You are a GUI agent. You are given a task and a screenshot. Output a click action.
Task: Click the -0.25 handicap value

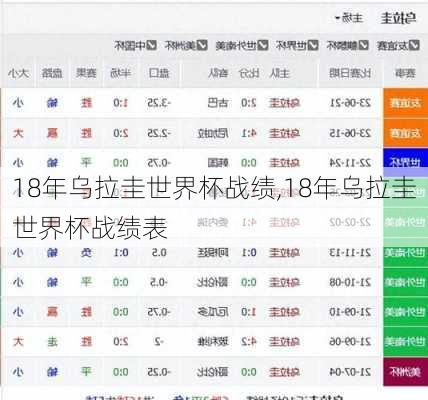159,372
